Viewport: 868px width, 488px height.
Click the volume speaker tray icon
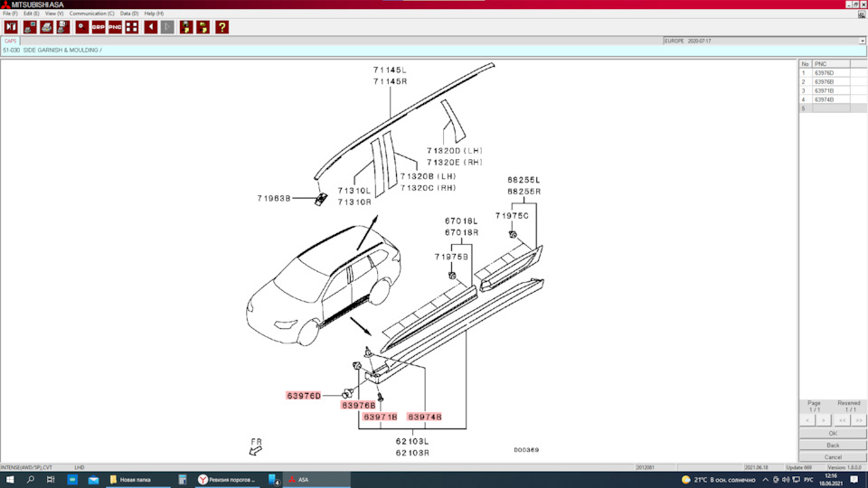pyautogui.click(x=786, y=480)
